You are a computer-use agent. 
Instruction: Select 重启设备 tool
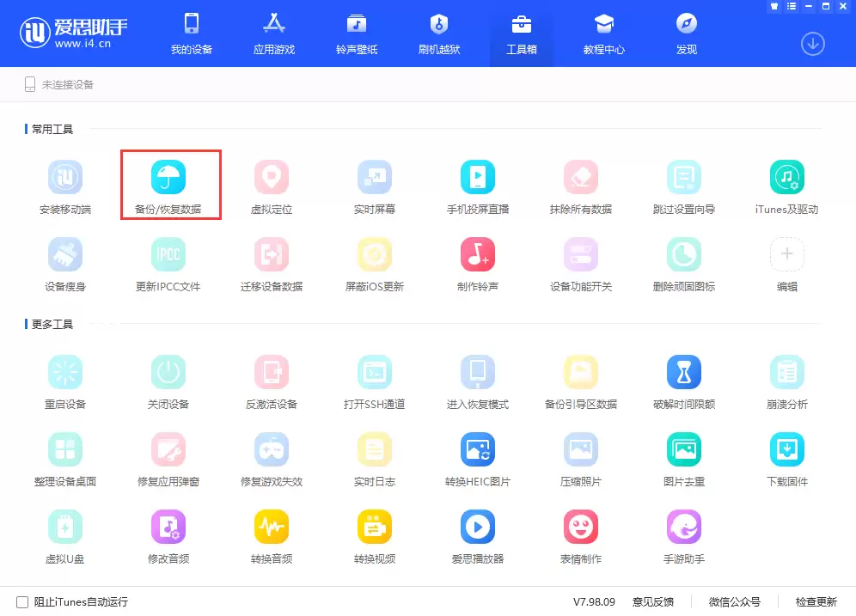[x=65, y=382]
